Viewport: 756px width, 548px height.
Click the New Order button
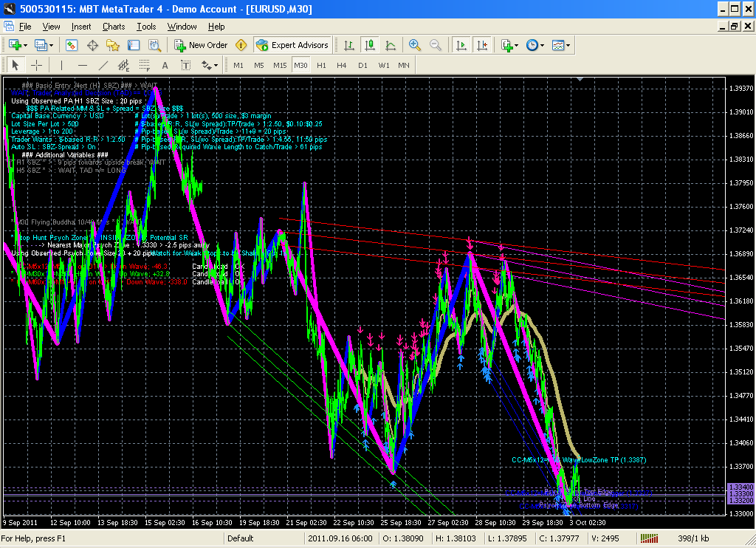pyautogui.click(x=201, y=45)
